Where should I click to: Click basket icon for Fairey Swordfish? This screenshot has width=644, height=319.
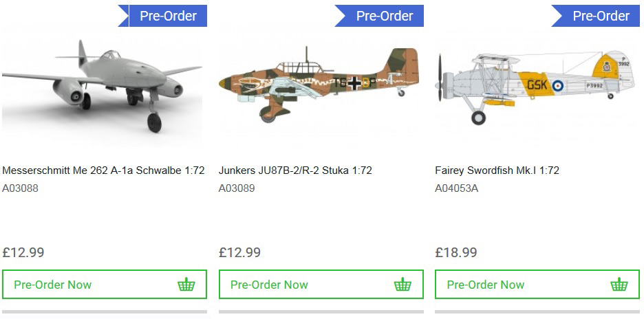(x=619, y=285)
